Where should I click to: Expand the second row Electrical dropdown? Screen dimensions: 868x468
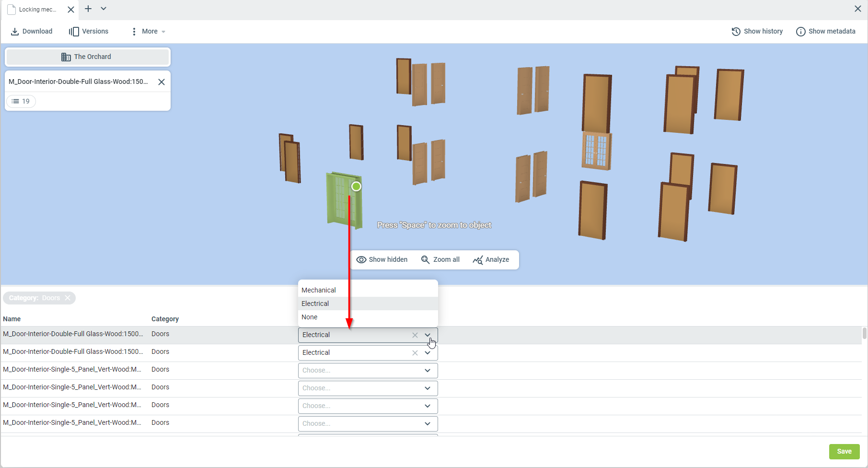click(x=428, y=353)
